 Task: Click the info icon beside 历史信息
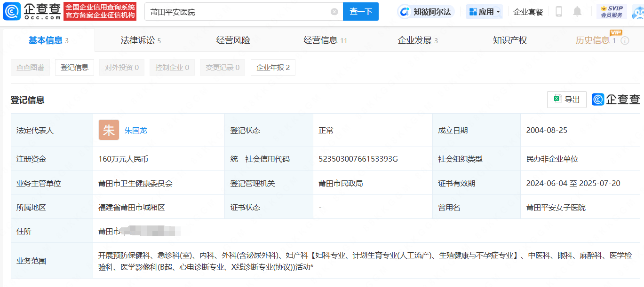tap(625, 41)
